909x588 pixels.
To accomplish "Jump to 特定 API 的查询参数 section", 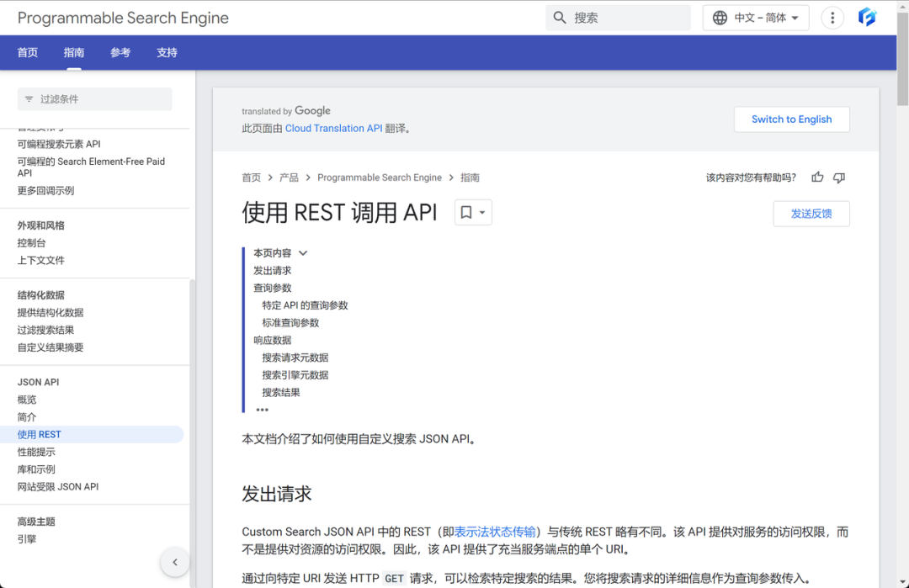I will (x=305, y=305).
